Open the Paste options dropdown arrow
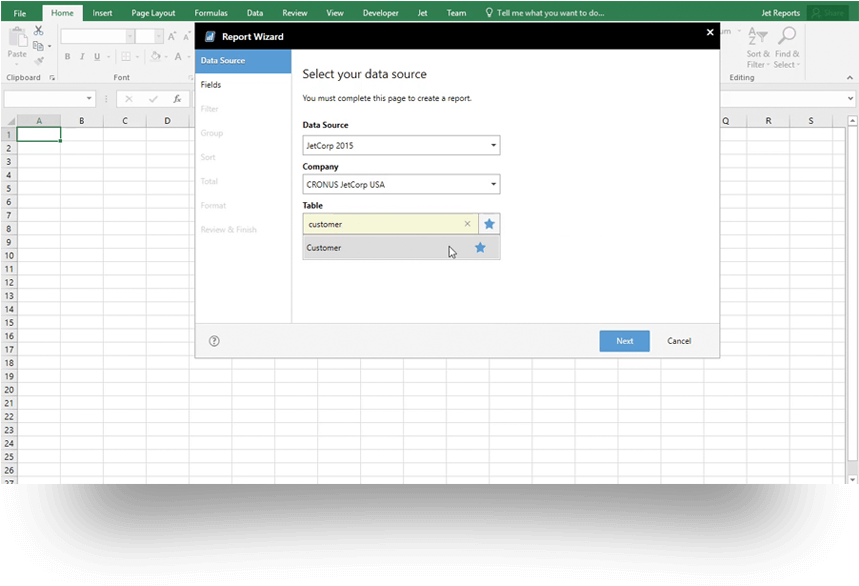The image size is (859, 586). point(17,64)
